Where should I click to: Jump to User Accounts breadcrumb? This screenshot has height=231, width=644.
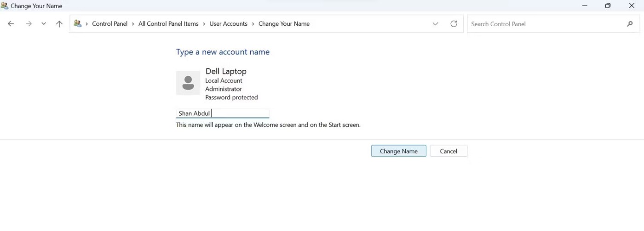pos(228,24)
